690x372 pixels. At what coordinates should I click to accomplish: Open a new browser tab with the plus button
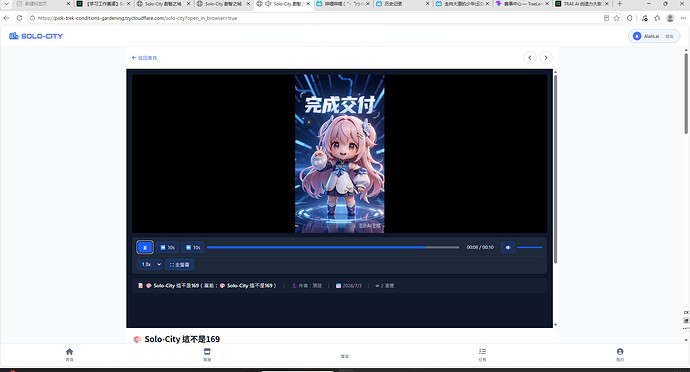pyautogui.click(x=620, y=4)
